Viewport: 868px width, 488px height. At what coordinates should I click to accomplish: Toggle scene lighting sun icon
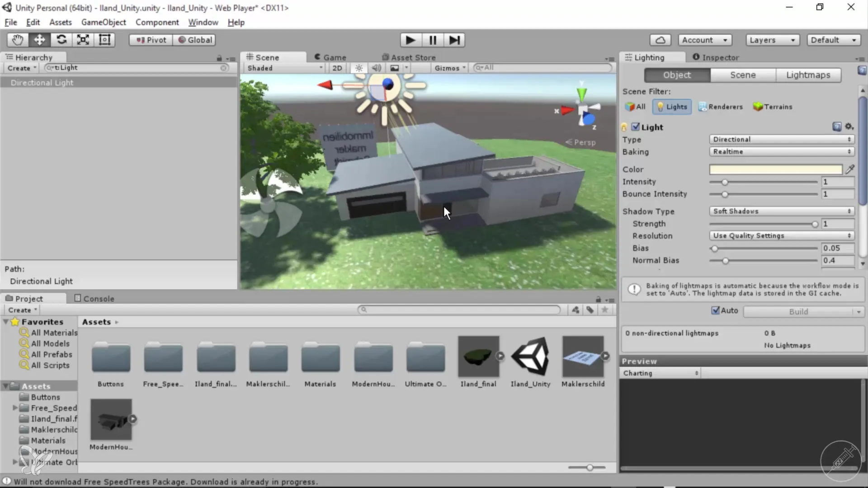pyautogui.click(x=359, y=68)
